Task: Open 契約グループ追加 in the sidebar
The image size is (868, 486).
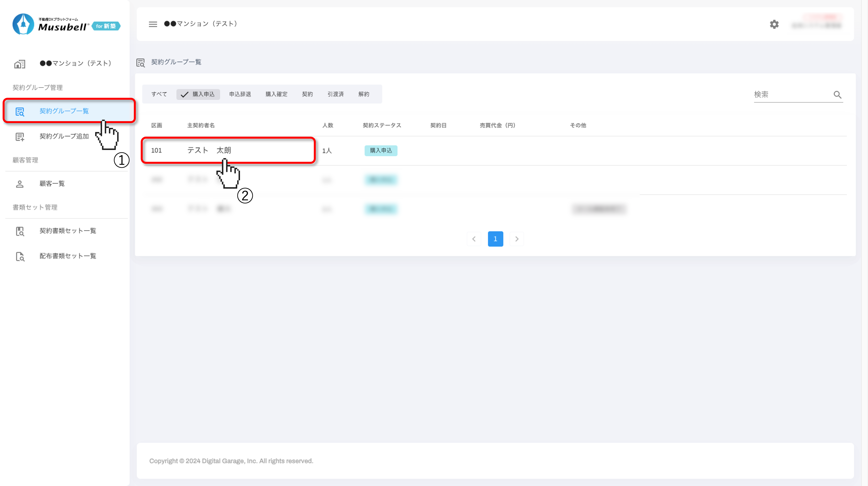Action: (x=64, y=136)
